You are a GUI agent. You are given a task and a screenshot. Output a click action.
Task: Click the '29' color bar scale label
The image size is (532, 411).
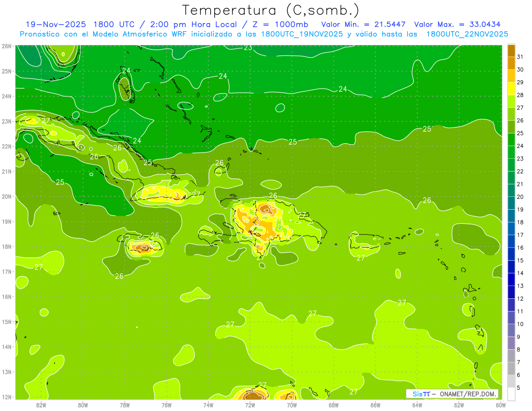520,82
